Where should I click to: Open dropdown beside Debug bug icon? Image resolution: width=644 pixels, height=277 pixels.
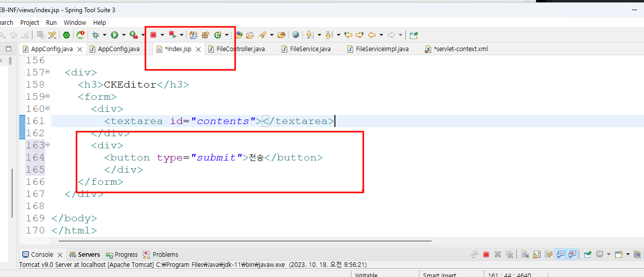click(x=104, y=35)
